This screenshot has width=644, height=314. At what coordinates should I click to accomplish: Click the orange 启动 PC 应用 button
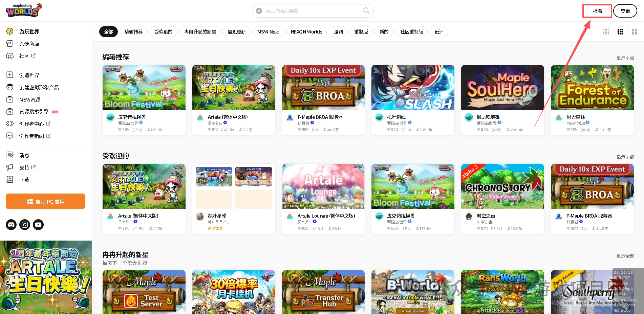[x=45, y=202]
